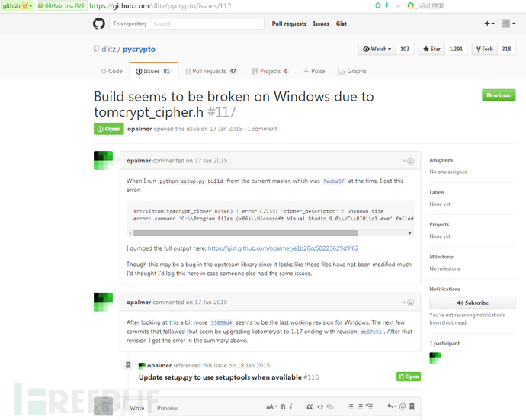Click the reference bookmark icon in editor
The image size is (526, 420).
tap(412, 406)
